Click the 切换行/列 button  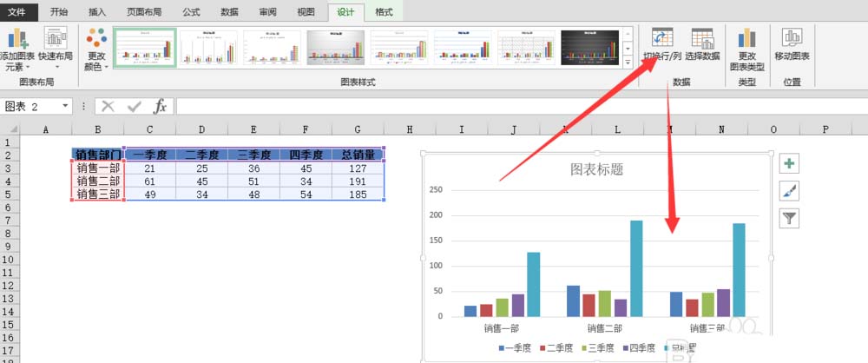(662, 45)
